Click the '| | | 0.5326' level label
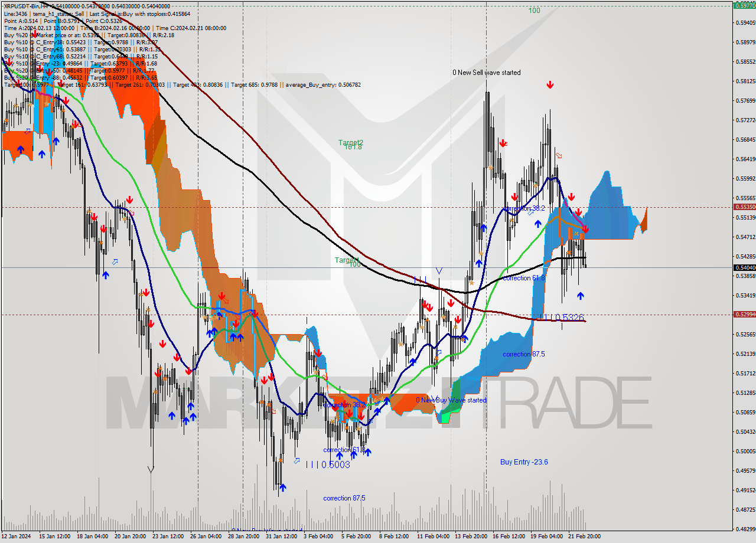Viewport: 756px width, 543px height. [x=562, y=318]
